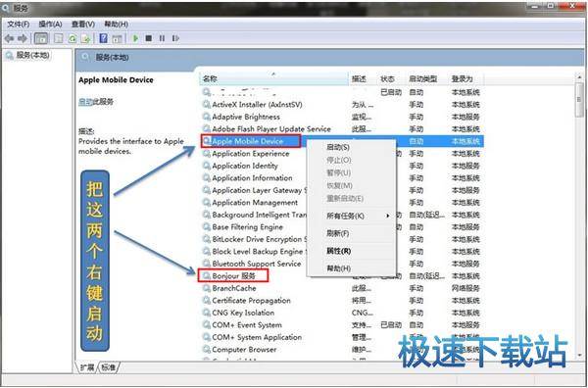This screenshot has height=388, width=588.
Task: Click the Refresh toolbar icon
Action: (73, 38)
